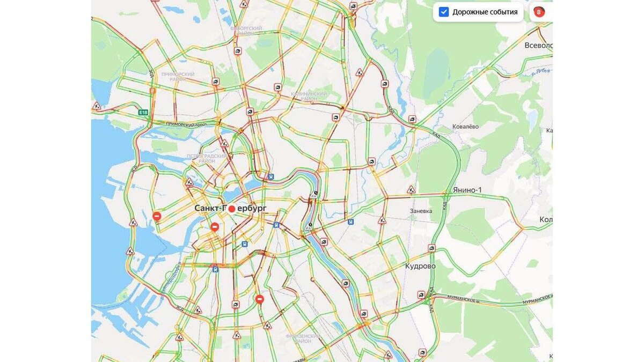Click the road works sign below Заневка
The height and width of the screenshot is (362, 644).
coord(382,220)
